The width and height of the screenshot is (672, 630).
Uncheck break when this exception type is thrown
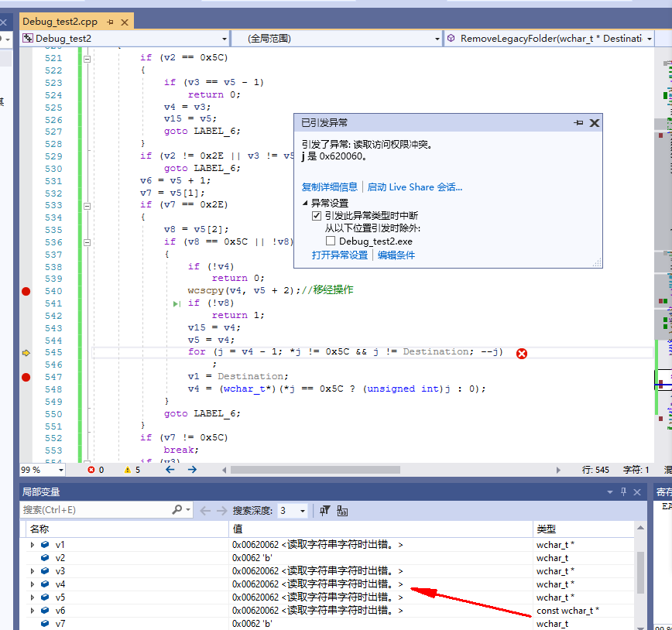pos(317,215)
